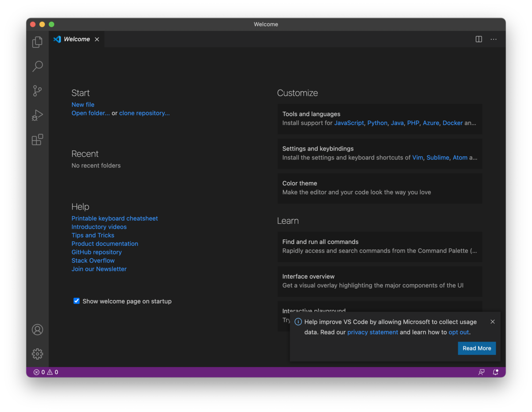Open Find and run all commands card
The width and height of the screenshot is (532, 412).
click(x=380, y=247)
